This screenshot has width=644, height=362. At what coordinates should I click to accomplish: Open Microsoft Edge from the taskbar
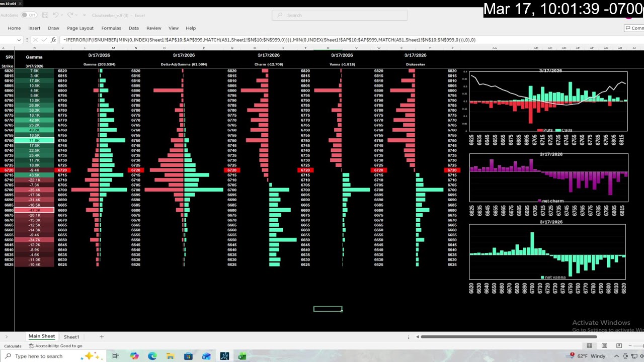tap(152, 356)
